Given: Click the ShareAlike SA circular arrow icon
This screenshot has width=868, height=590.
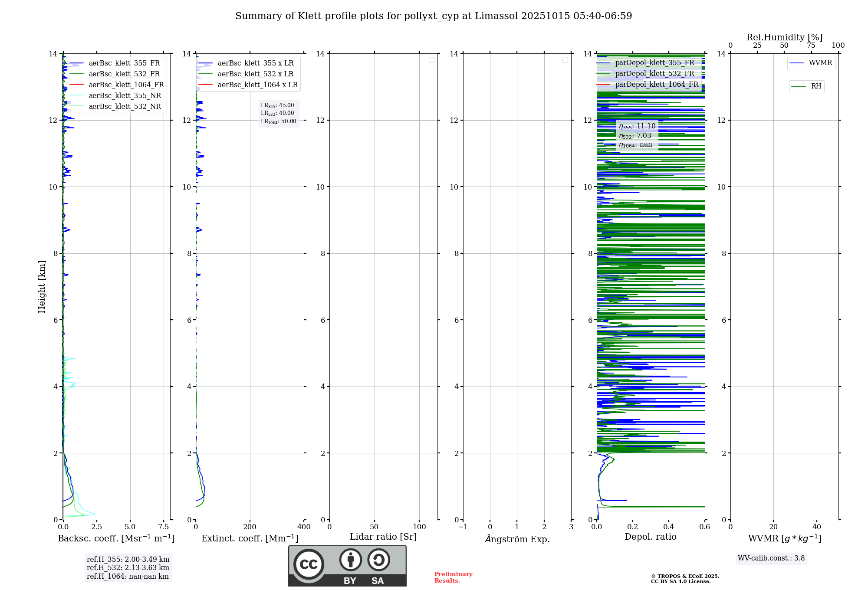Looking at the screenshot, I should click(x=378, y=560).
